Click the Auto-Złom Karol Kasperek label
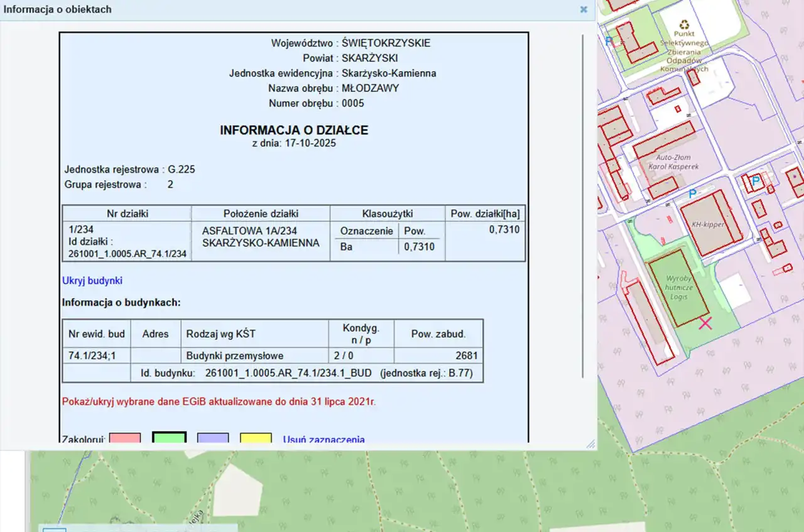The width and height of the screenshot is (804, 532). point(677,162)
